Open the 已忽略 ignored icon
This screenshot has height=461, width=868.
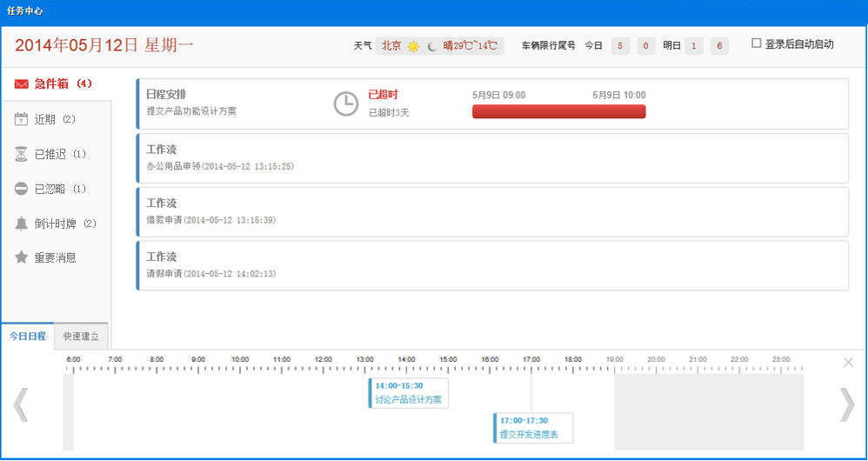pyautogui.click(x=22, y=189)
